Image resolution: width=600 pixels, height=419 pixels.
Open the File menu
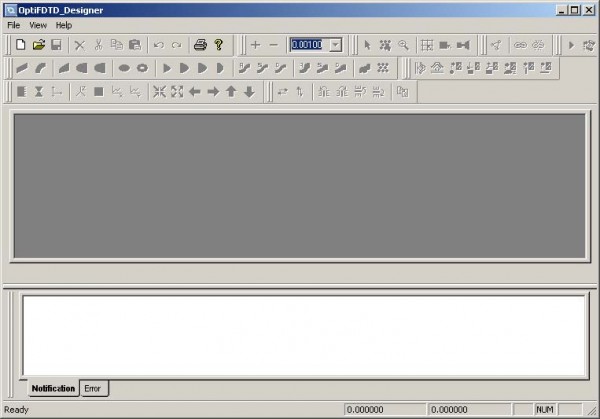point(14,25)
